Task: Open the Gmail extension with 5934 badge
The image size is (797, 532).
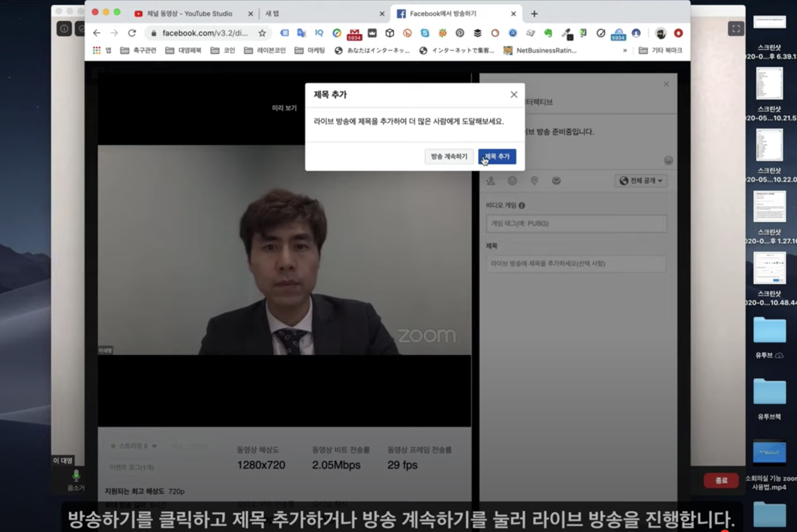Action: point(354,35)
